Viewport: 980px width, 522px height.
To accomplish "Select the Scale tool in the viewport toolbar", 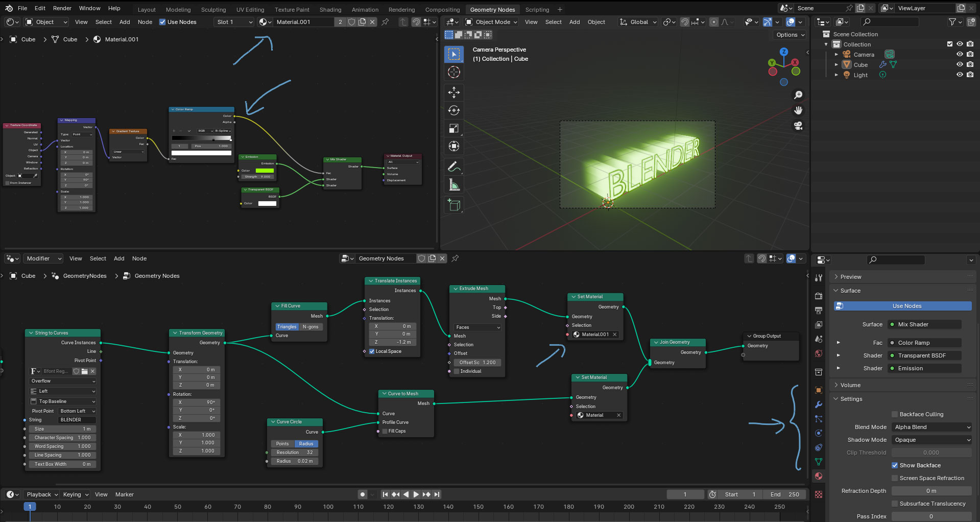I will tap(453, 128).
